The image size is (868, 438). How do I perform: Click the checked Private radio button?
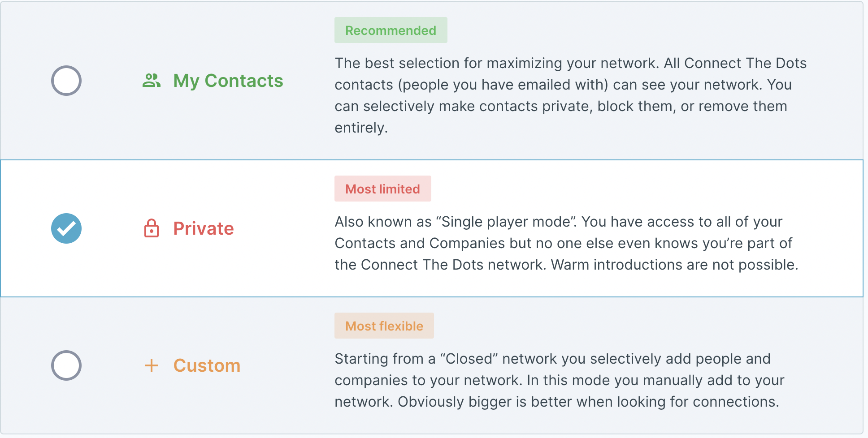pos(66,228)
